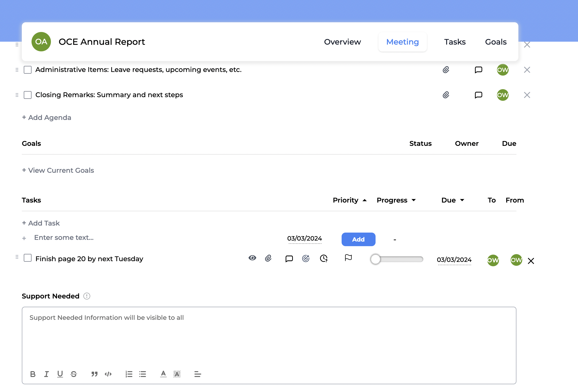The height and width of the screenshot is (392, 578).
Task: Attach a file to the Administrative Items agenda item
Action: [x=446, y=70]
